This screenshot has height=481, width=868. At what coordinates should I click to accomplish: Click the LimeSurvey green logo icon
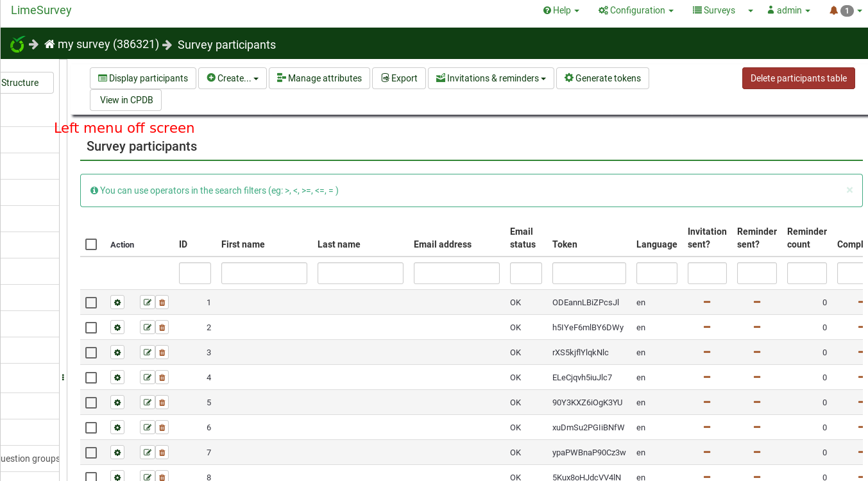point(17,44)
